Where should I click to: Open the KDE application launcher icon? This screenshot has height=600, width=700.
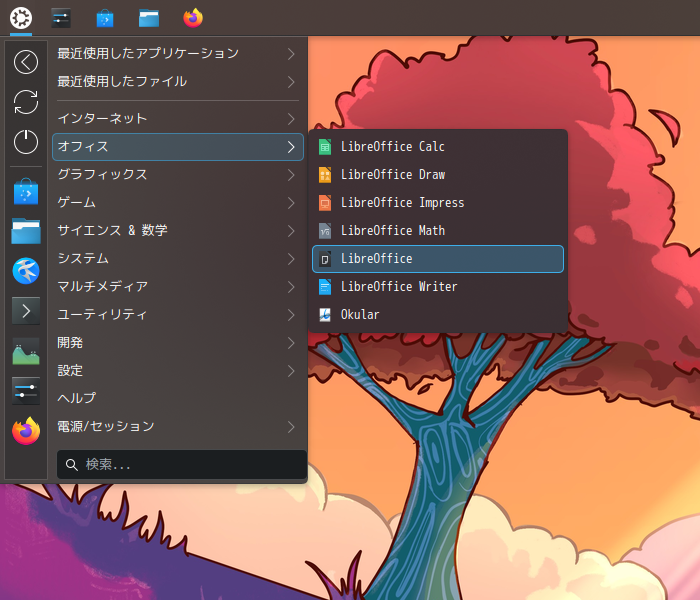(x=21, y=18)
